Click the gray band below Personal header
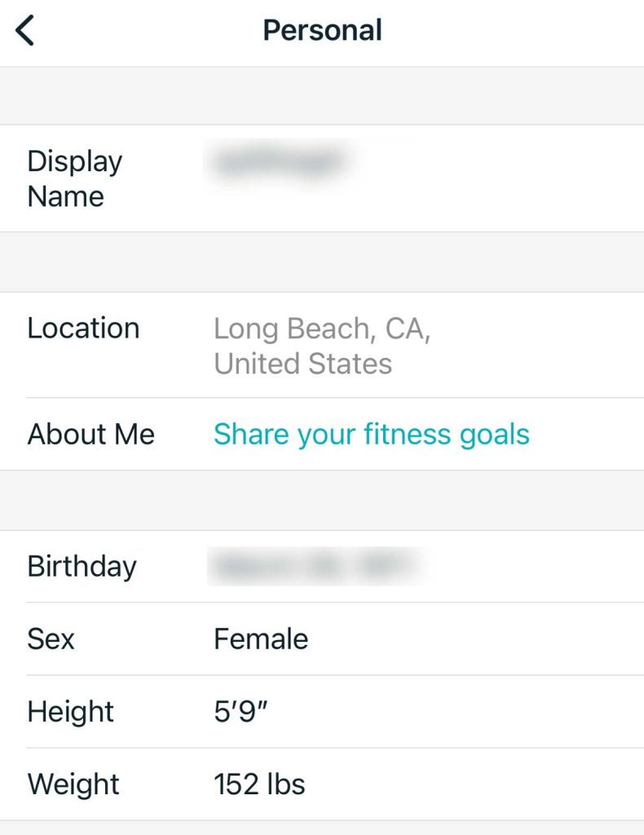Image resolution: width=644 pixels, height=835 pixels. pyautogui.click(x=322, y=95)
